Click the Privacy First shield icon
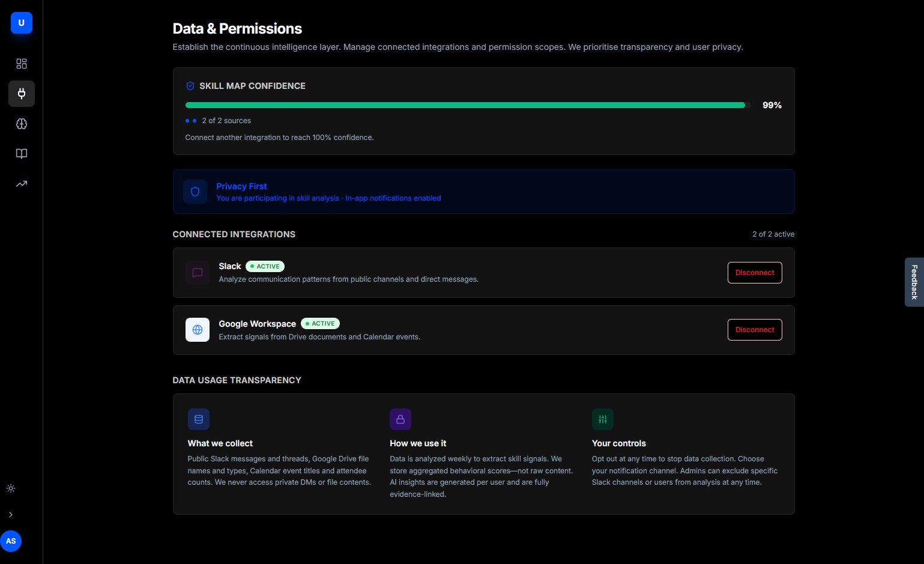The image size is (924, 564). coord(195,192)
